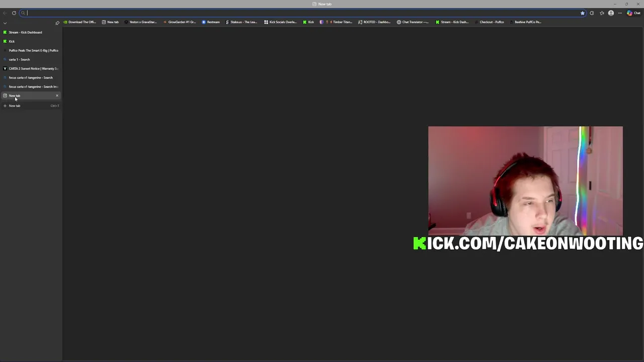Open 'ROOTED - Dashbo...' bookmark
The height and width of the screenshot is (362, 644).
[374, 22]
